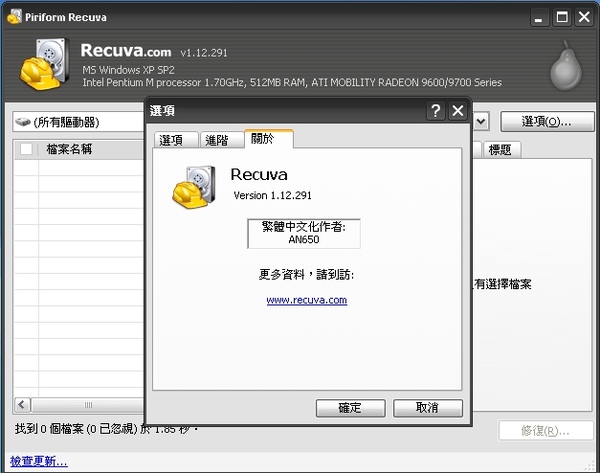The image size is (600, 473).
Task: Expand the filter dropdown arrow beside 選項 button
Action: 481,122
